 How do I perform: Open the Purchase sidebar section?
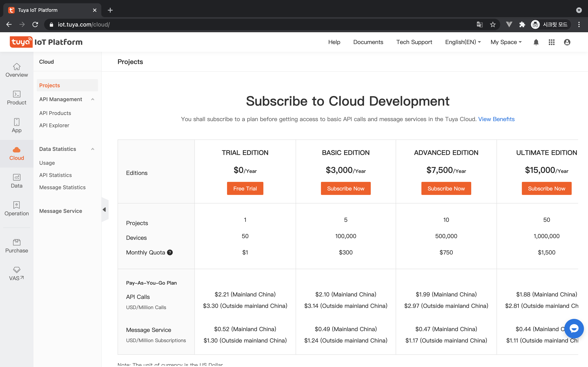pos(17,246)
